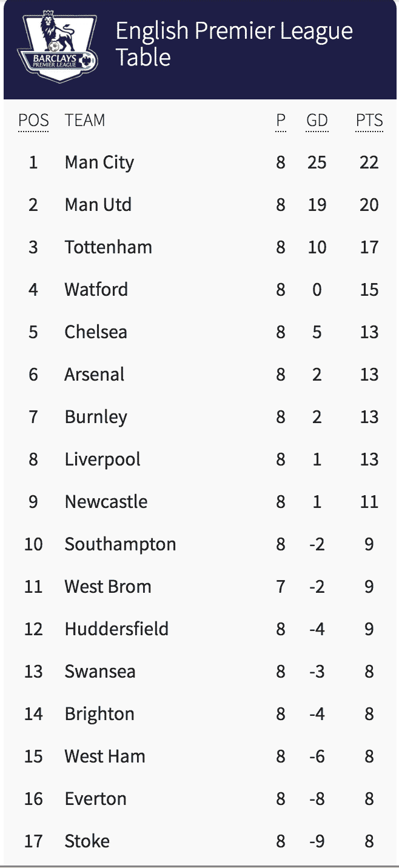The image size is (399, 868).
Task: Click the Barclays Premier League logo
Action: coord(59,48)
